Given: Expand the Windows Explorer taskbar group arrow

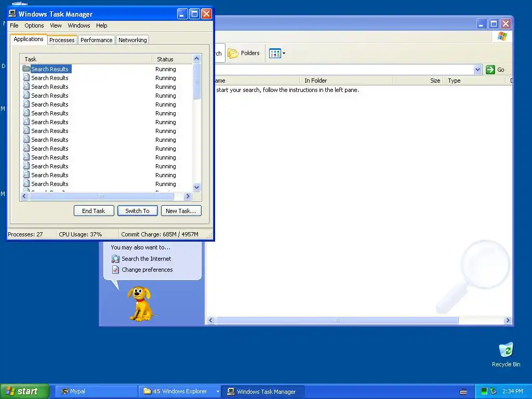Looking at the screenshot, I should pyautogui.click(x=218, y=392).
